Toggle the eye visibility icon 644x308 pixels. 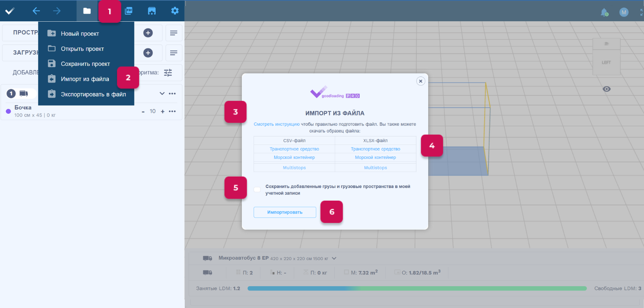click(x=607, y=89)
